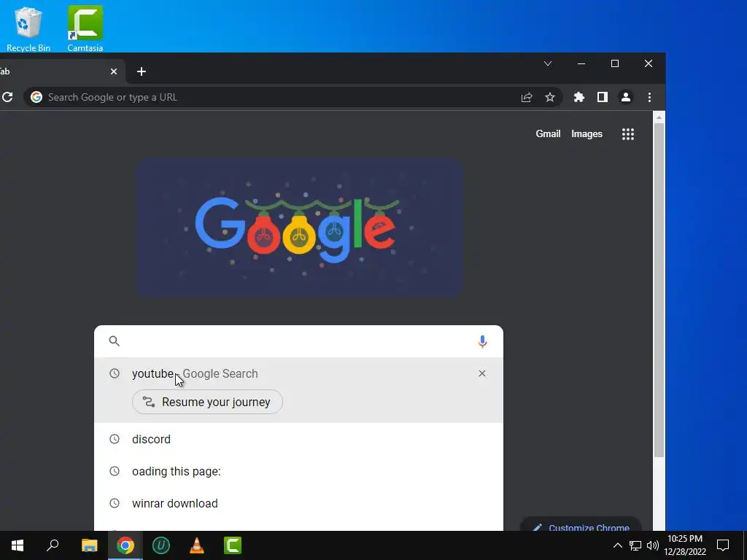Open Chrome three-dot menu
747x560 pixels.
[x=649, y=97]
